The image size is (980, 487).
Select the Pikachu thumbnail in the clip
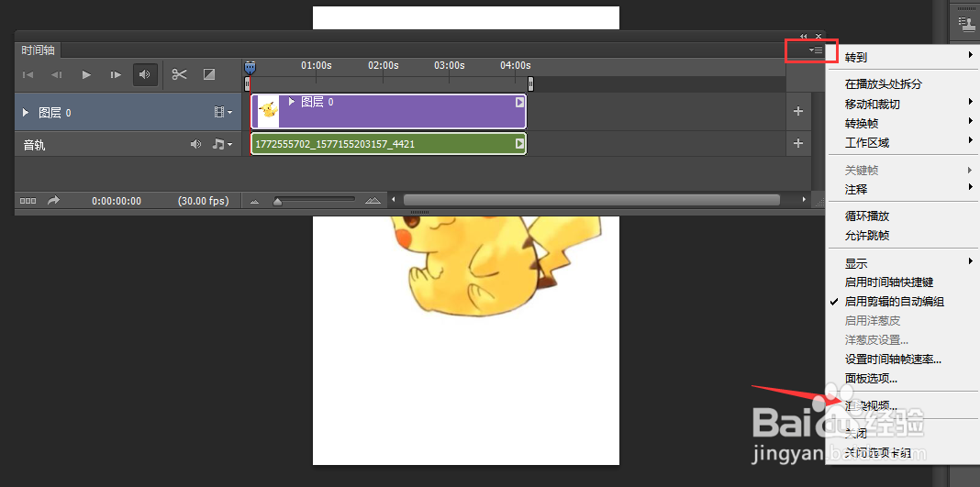coord(268,111)
